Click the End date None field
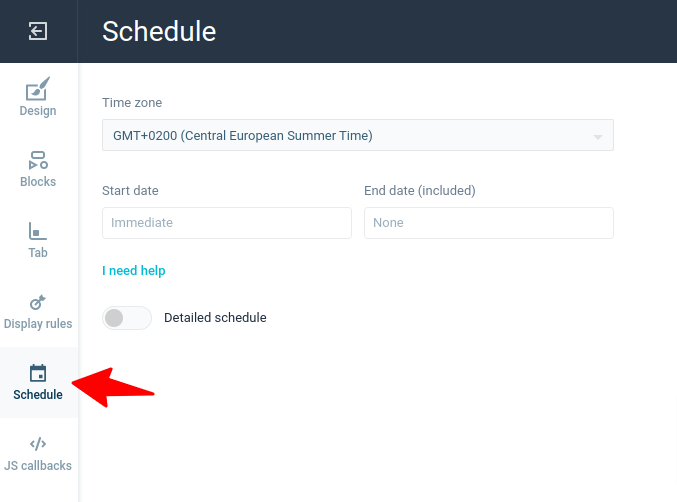 pos(489,223)
